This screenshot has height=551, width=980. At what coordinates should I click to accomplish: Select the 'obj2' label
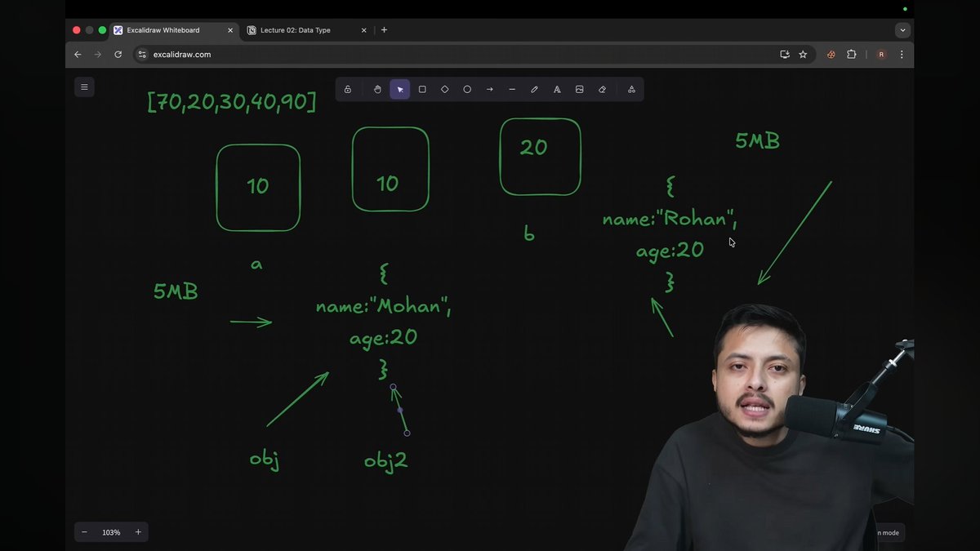click(385, 461)
